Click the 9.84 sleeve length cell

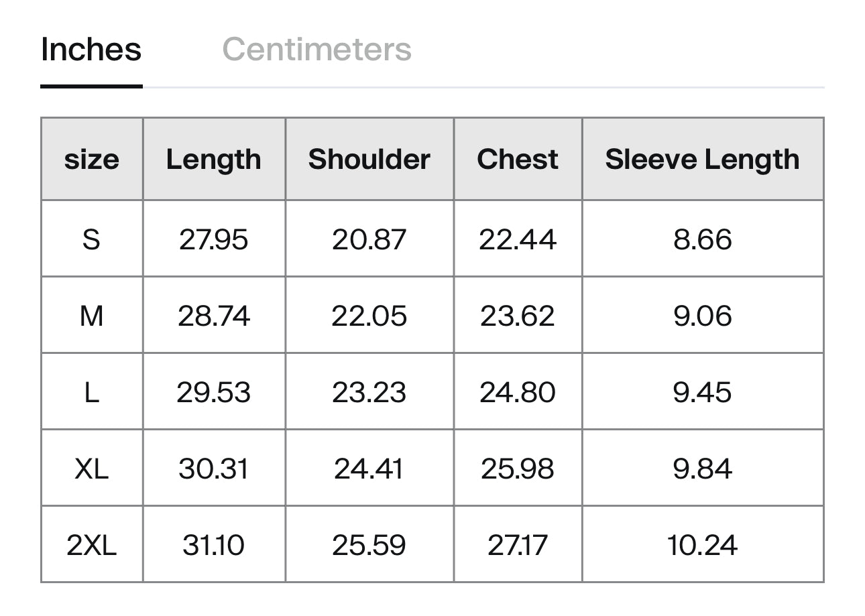pos(703,468)
